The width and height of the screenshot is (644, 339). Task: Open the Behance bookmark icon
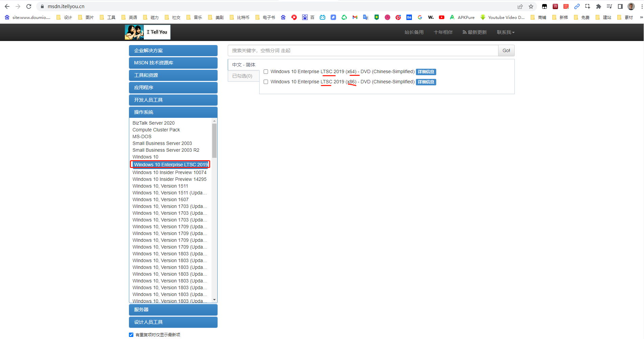tap(409, 17)
